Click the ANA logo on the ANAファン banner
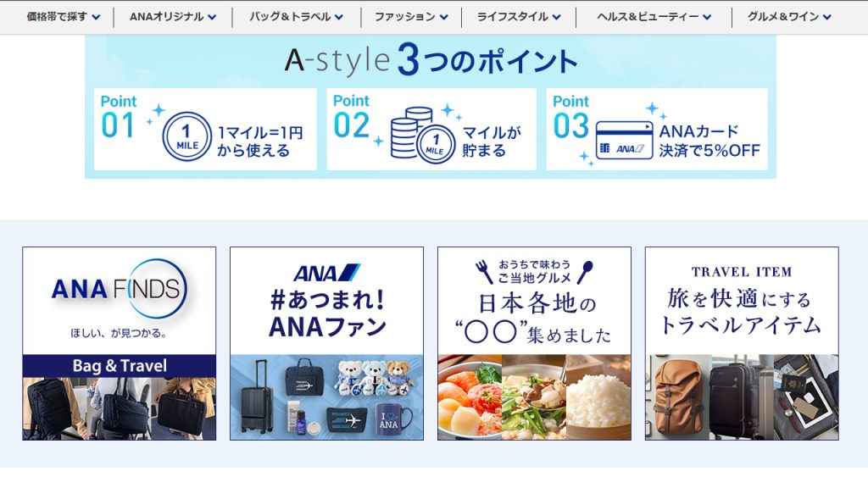This screenshot has width=868, height=488. coord(326,273)
